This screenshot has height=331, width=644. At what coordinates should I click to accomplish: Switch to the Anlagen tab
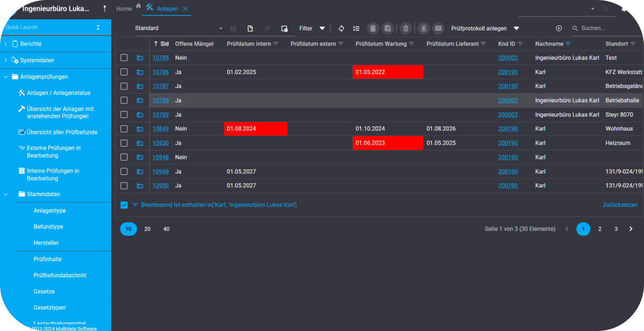point(167,9)
